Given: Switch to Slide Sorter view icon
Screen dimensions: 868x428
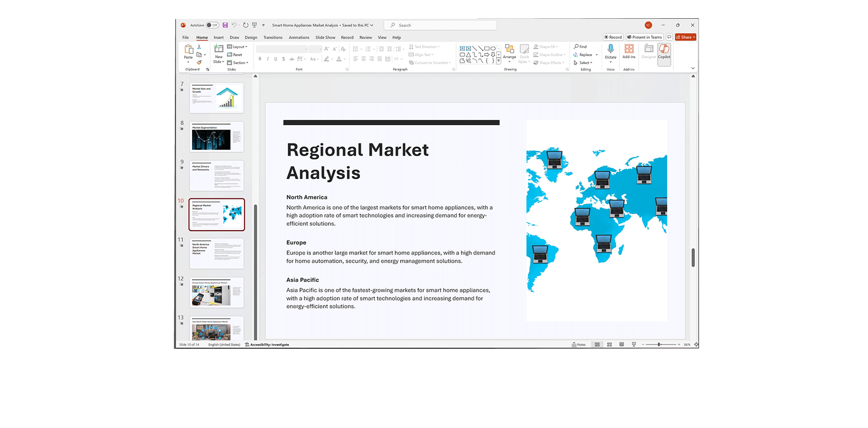Looking at the screenshot, I should click(x=609, y=345).
